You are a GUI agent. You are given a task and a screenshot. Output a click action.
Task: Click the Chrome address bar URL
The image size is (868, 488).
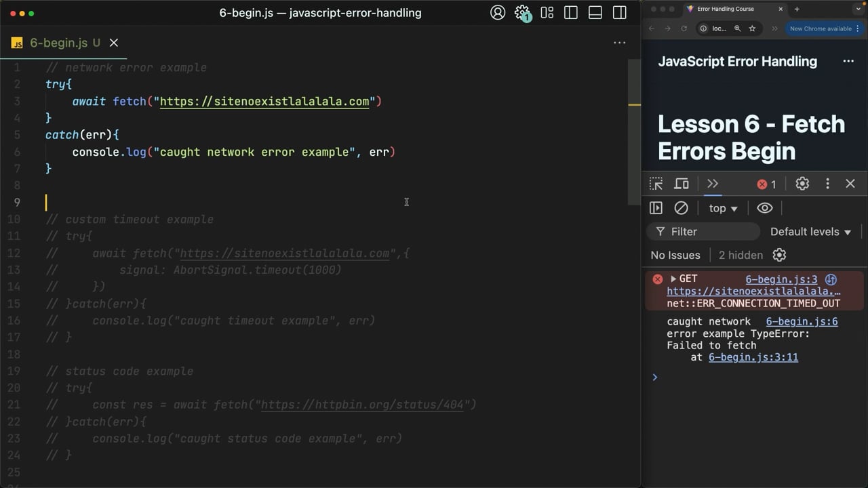[719, 28]
